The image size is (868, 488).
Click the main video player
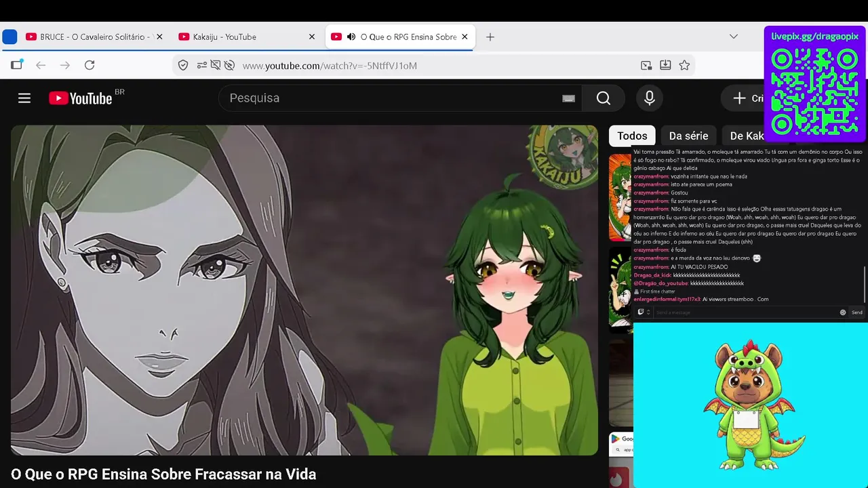(304, 290)
